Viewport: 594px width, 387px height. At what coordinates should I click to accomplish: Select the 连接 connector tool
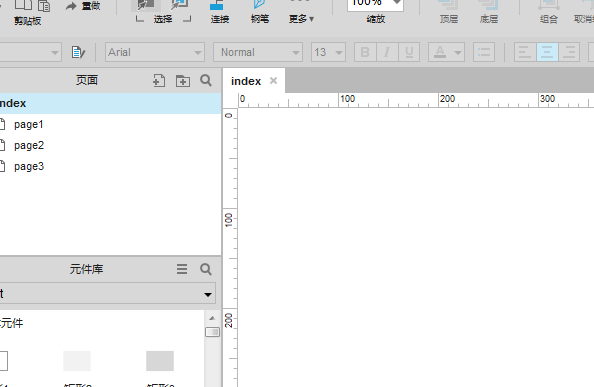220,11
